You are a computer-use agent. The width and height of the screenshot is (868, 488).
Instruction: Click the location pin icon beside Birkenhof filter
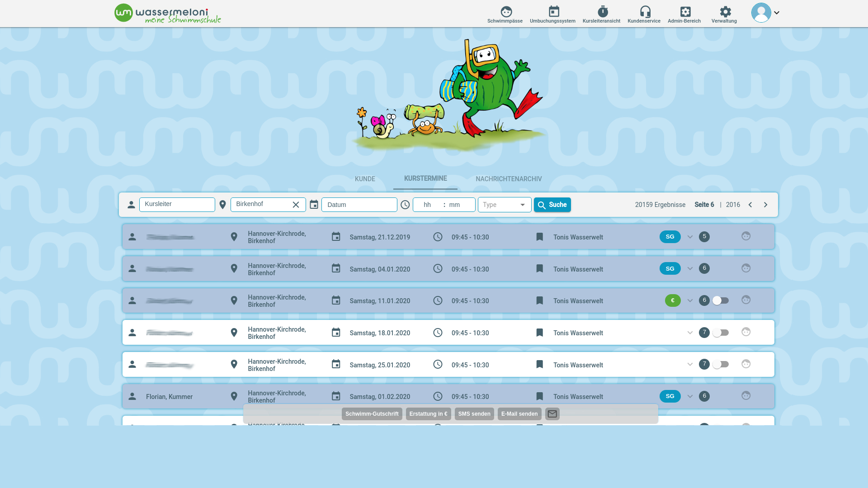(222, 205)
